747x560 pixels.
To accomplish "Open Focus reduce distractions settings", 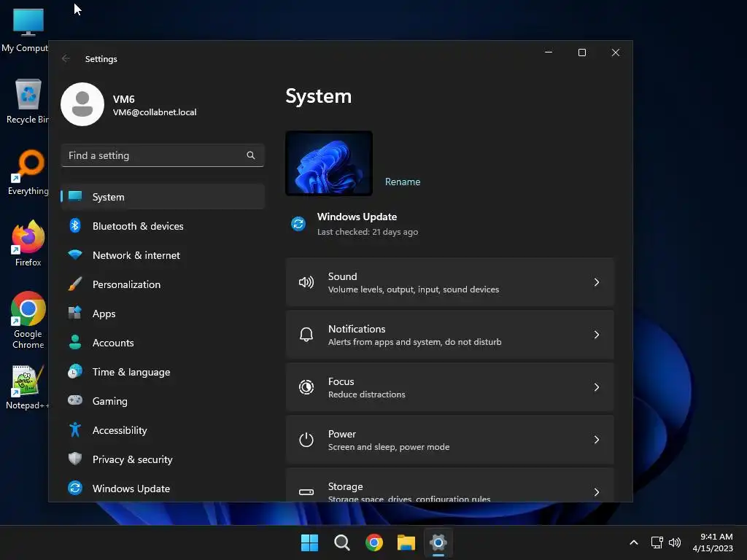I will 449,387.
